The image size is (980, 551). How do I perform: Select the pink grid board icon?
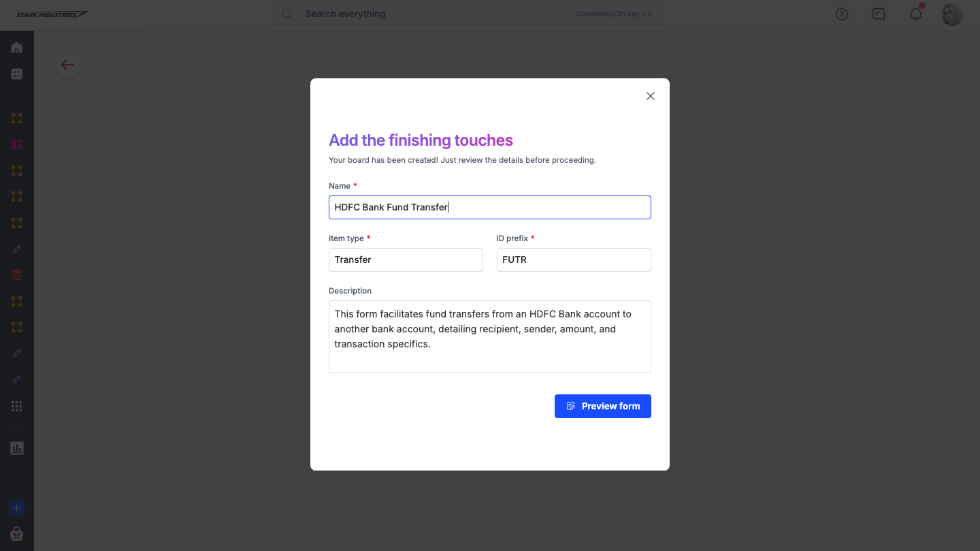click(17, 144)
